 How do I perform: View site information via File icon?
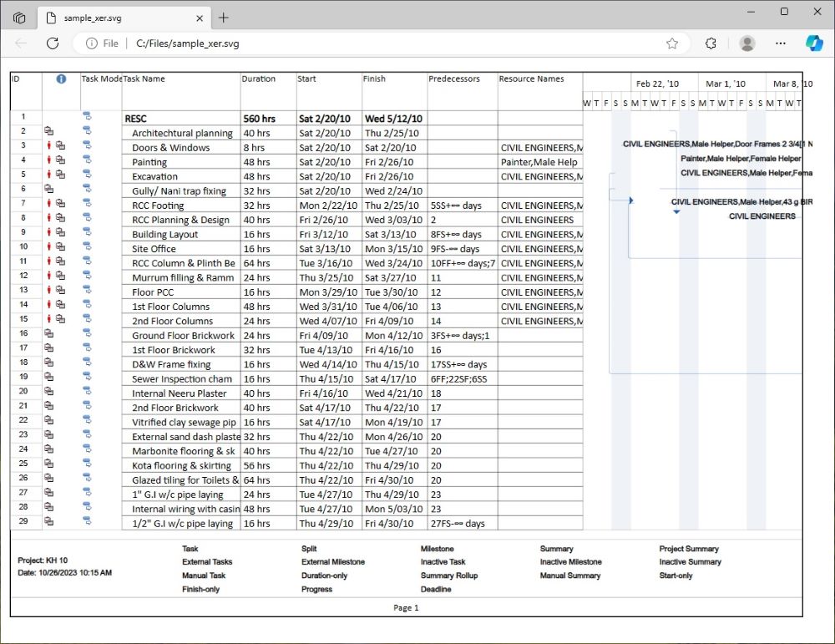point(102,43)
